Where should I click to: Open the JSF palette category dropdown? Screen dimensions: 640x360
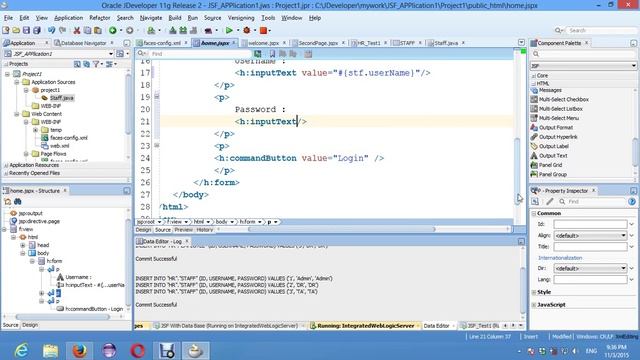click(x=633, y=66)
